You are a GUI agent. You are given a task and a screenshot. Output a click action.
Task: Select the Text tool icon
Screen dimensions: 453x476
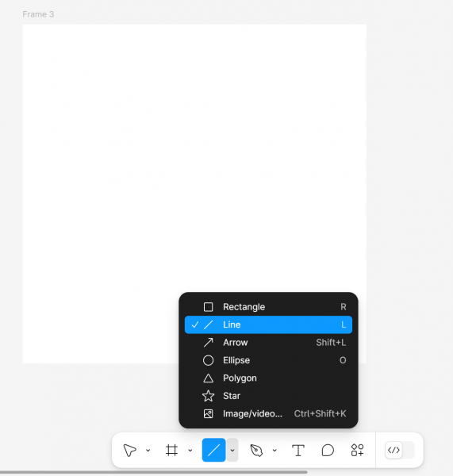pyautogui.click(x=298, y=450)
